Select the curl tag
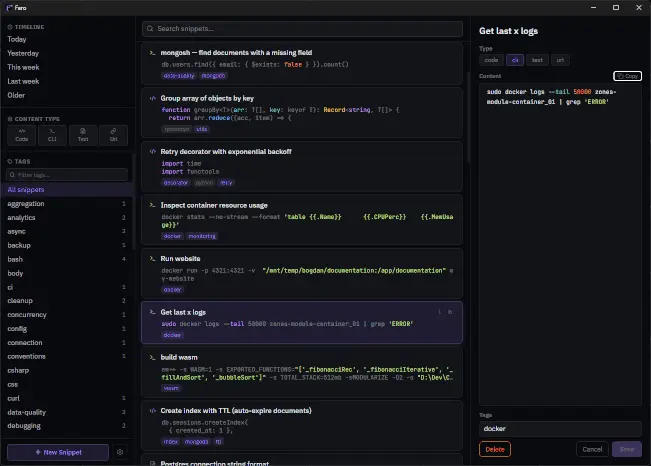The image size is (651, 466). coord(66,398)
